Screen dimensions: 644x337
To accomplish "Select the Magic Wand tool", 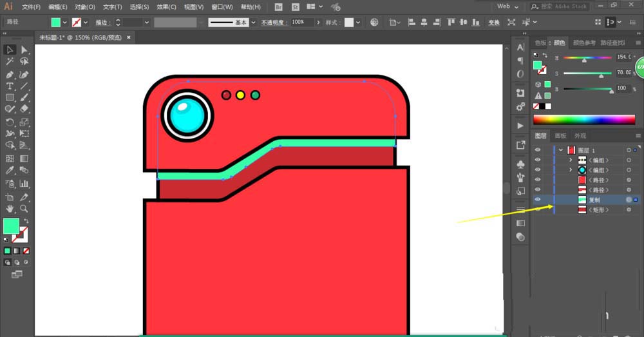I will pyautogui.click(x=10, y=62).
